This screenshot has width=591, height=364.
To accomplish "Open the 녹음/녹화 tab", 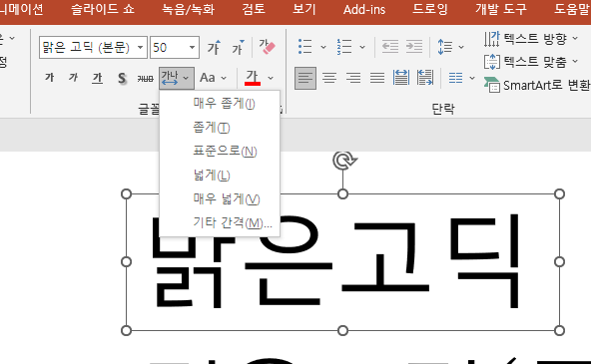I will (x=188, y=9).
